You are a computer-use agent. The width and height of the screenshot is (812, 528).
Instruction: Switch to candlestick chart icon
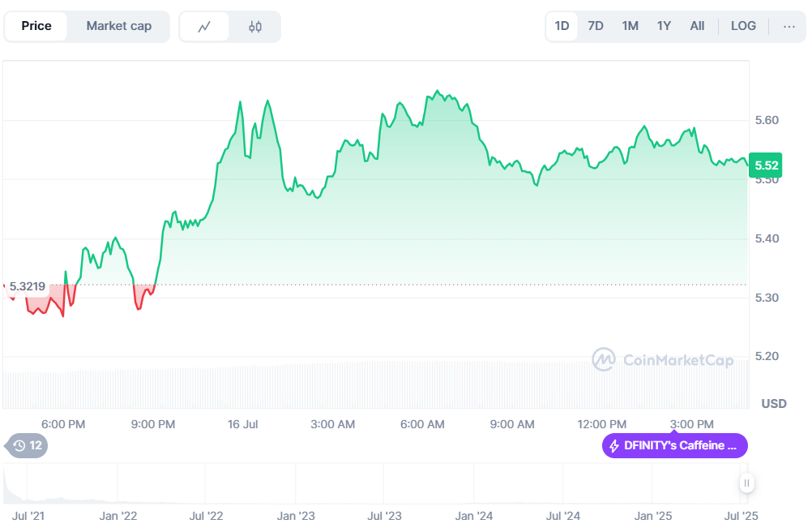point(255,27)
